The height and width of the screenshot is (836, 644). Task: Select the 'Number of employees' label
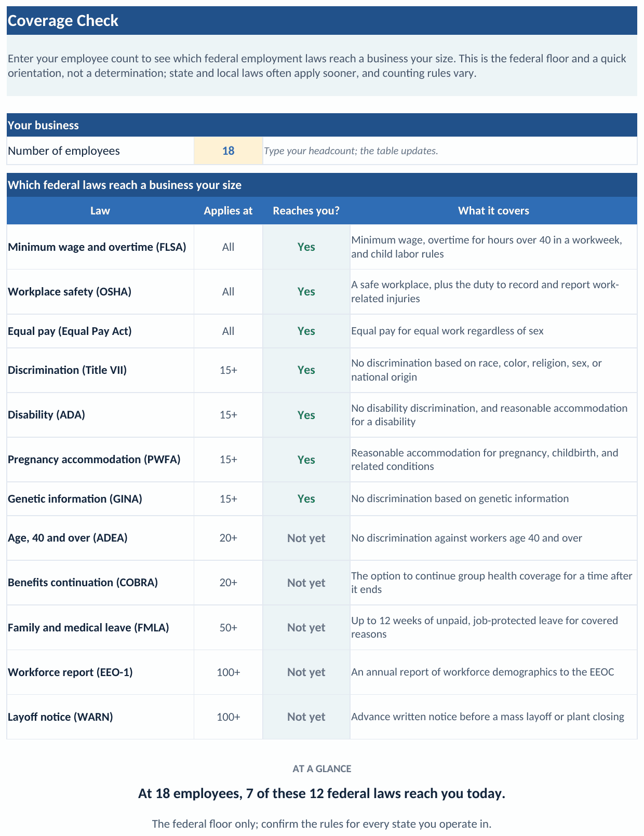pos(64,151)
